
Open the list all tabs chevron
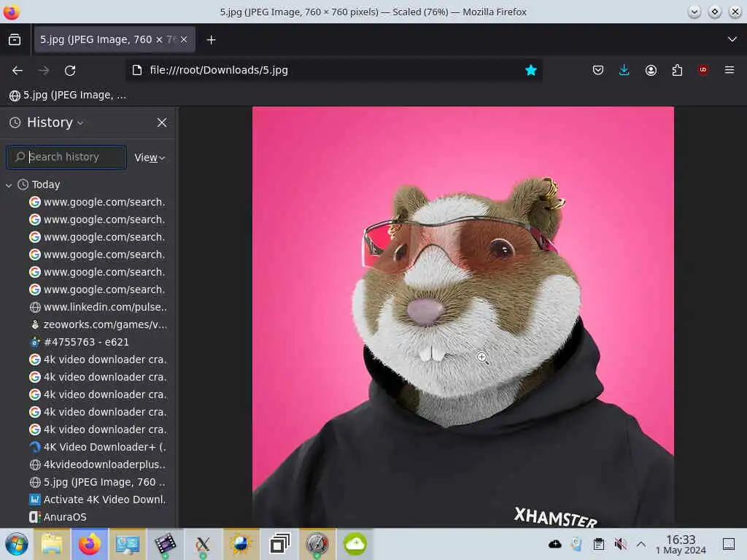[x=732, y=39]
